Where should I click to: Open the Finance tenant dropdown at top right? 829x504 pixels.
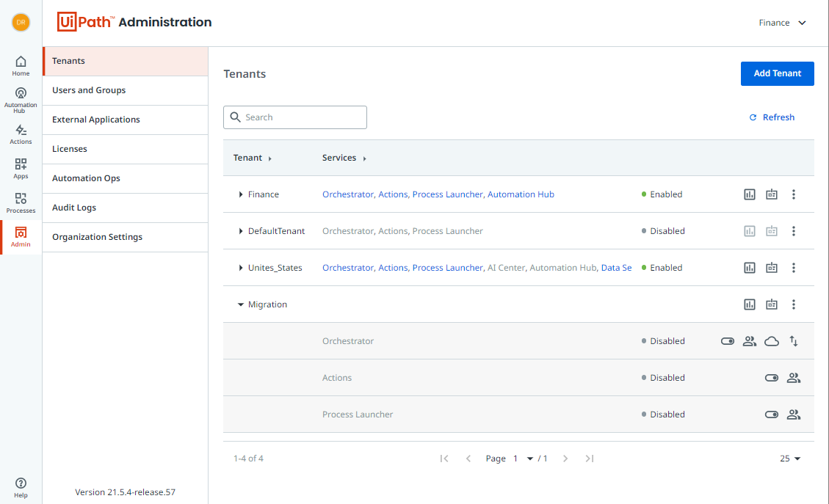click(783, 23)
